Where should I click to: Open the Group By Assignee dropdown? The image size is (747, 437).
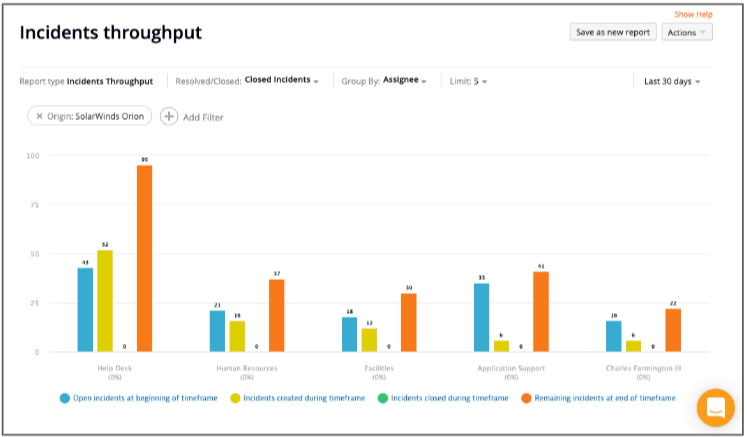click(x=404, y=81)
